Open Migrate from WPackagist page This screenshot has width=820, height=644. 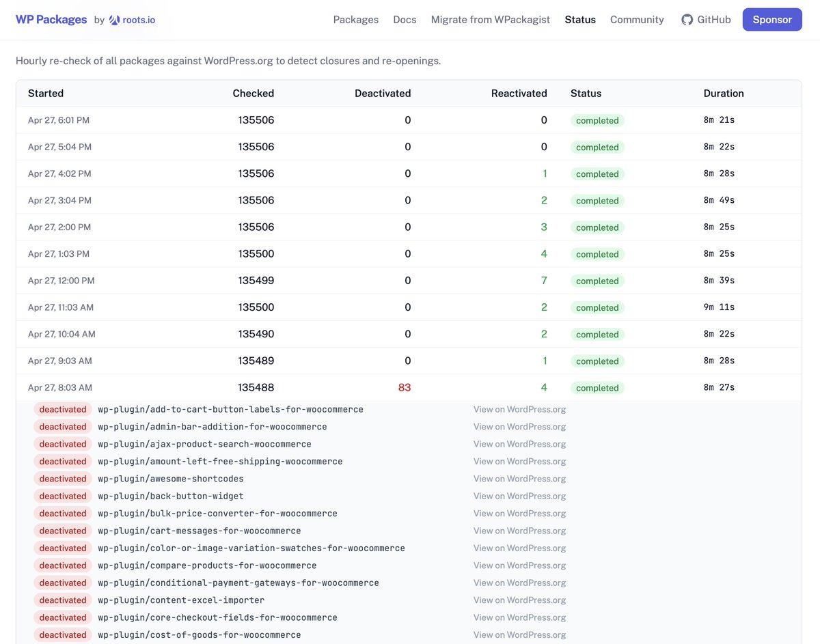click(x=491, y=20)
